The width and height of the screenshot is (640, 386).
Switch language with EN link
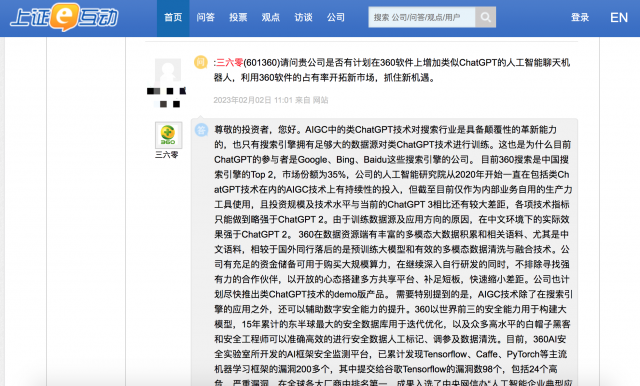click(x=619, y=18)
